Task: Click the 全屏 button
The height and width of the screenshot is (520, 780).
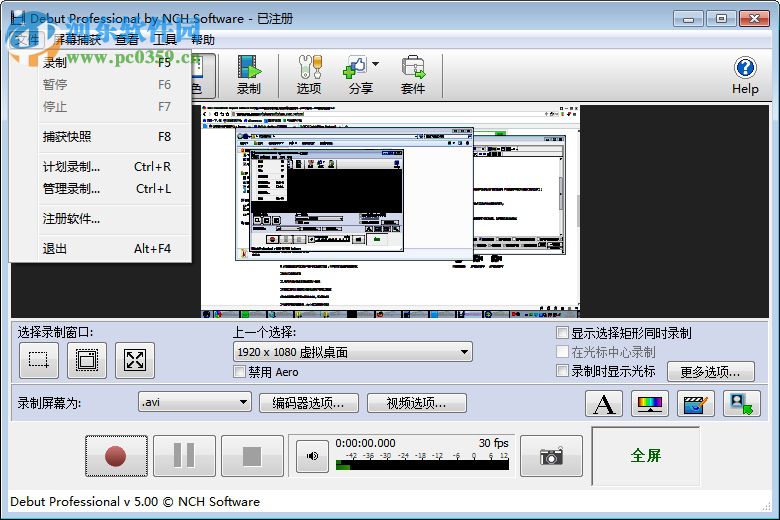Action: 646,456
